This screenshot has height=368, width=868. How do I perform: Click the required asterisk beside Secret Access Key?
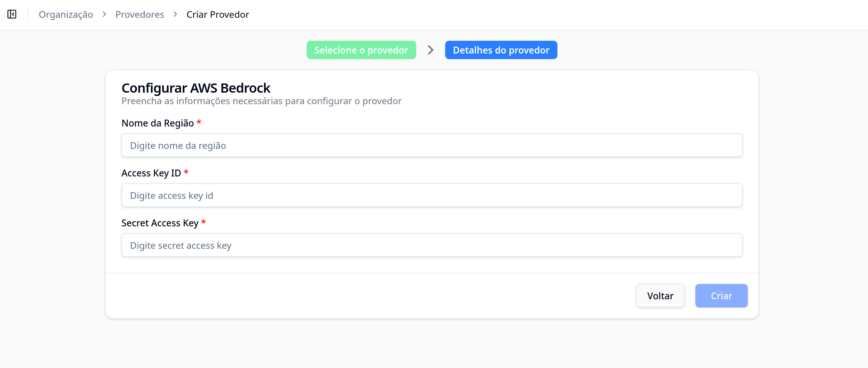point(204,223)
